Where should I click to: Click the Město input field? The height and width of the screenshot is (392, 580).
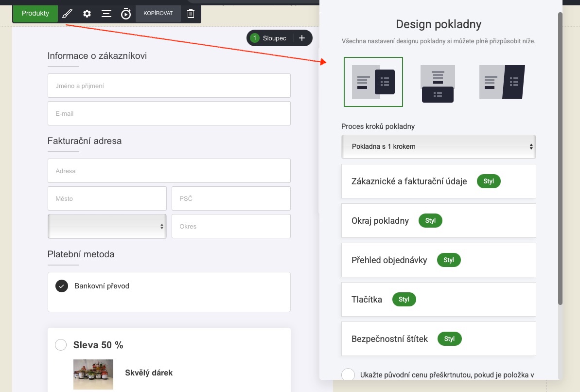[x=107, y=198]
